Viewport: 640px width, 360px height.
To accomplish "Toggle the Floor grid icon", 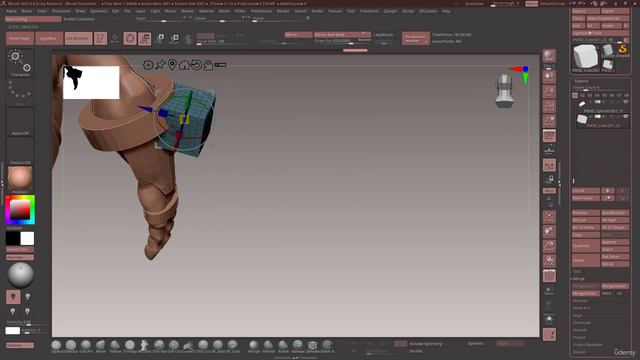I will [x=549, y=151].
